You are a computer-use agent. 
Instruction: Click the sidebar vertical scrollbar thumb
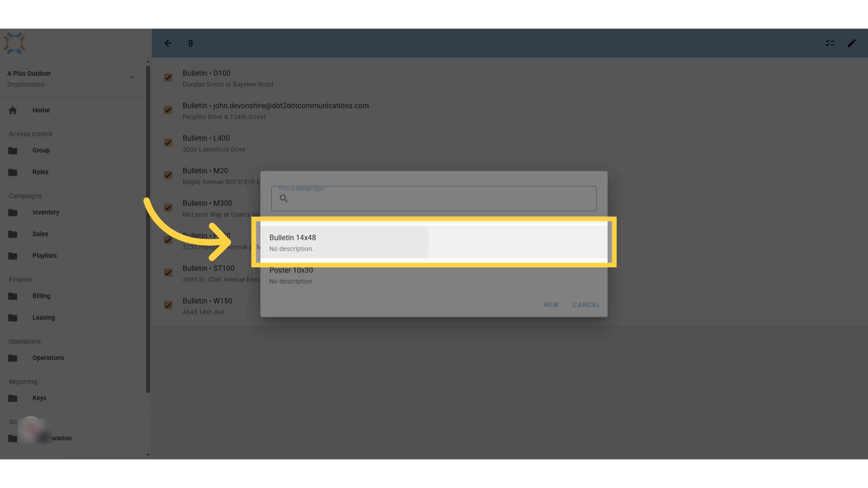(148, 230)
